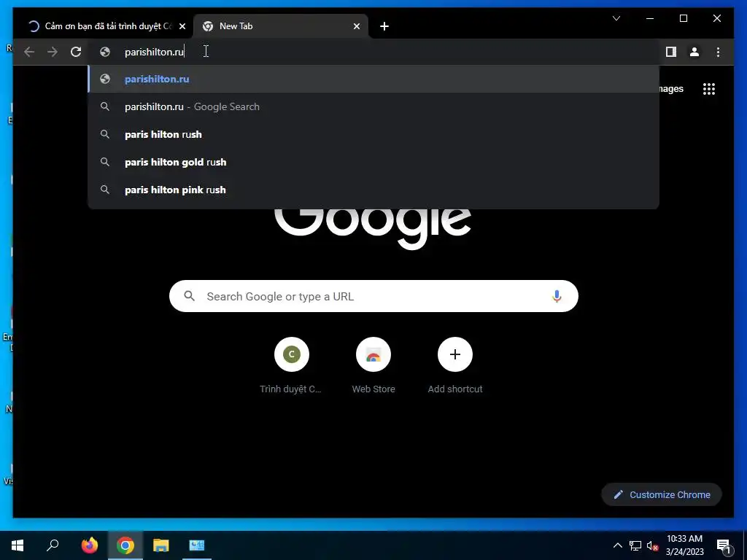
Task: Show hidden system tray icons
Action: pos(617,545)
